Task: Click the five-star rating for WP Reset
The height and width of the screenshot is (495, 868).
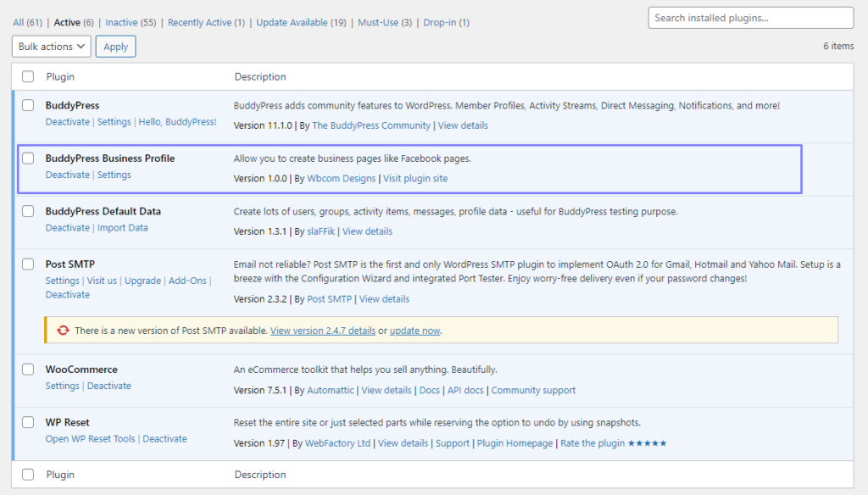Action: point(648,442)
